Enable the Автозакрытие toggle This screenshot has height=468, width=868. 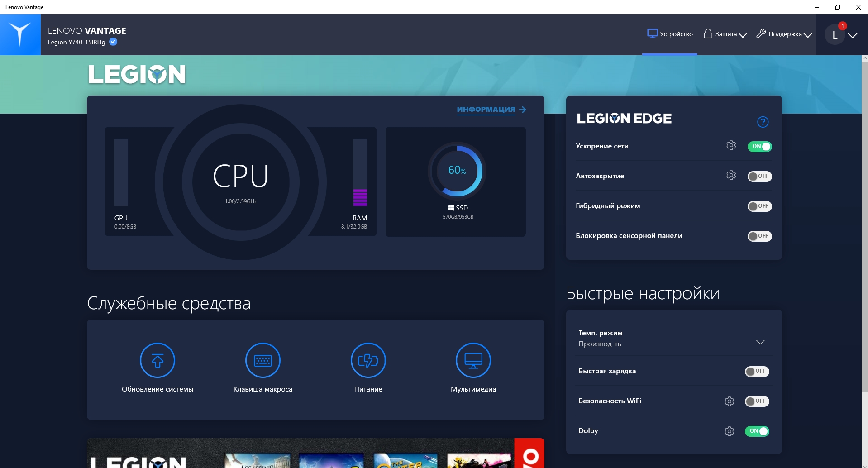[759, 176]
